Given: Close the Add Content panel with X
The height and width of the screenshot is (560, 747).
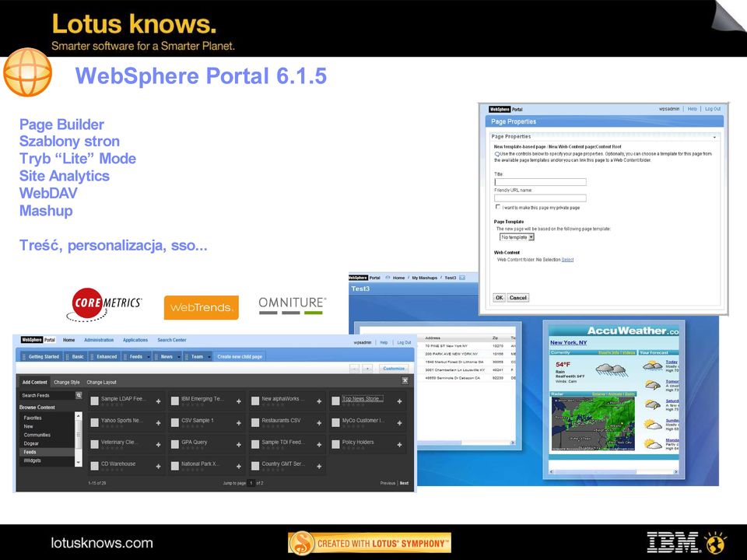Looking at the screenshot, I should [405, 380].
